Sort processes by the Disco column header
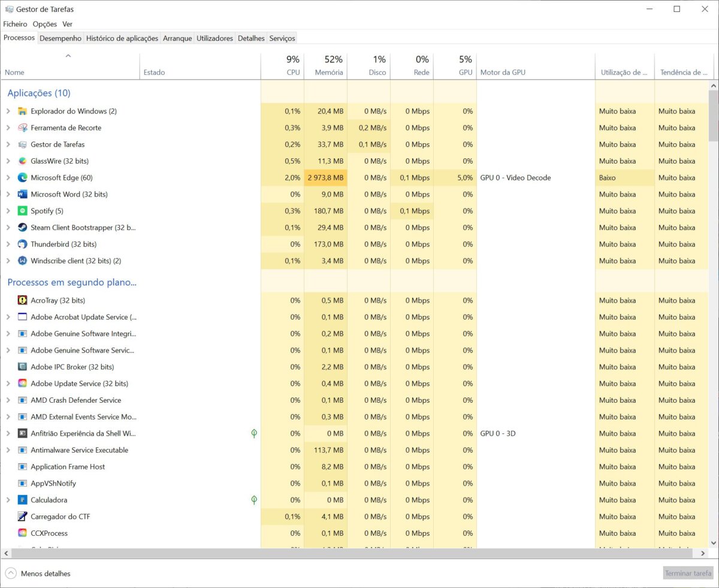719x588 pixels. tap(369, 66)
